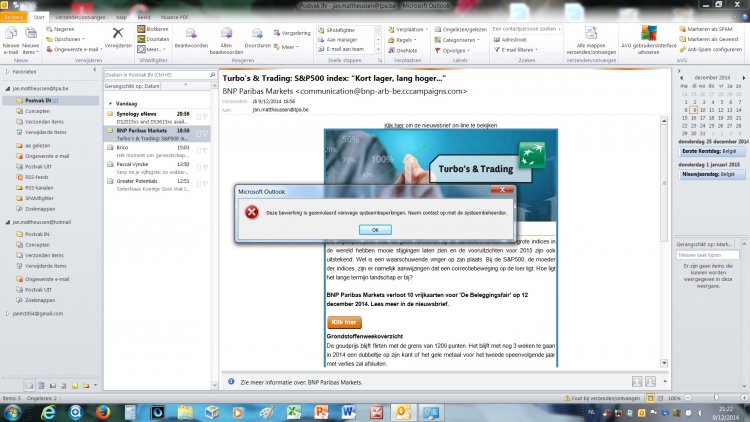This screenshot has width=750, height=422.
Task: Click the Firefox icon in the taskbar
Action: pos(76,411)
